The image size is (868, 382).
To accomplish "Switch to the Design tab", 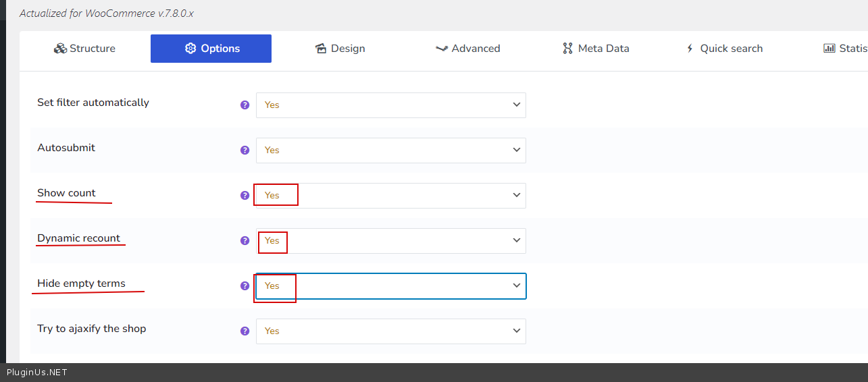I will coord(340,49).
